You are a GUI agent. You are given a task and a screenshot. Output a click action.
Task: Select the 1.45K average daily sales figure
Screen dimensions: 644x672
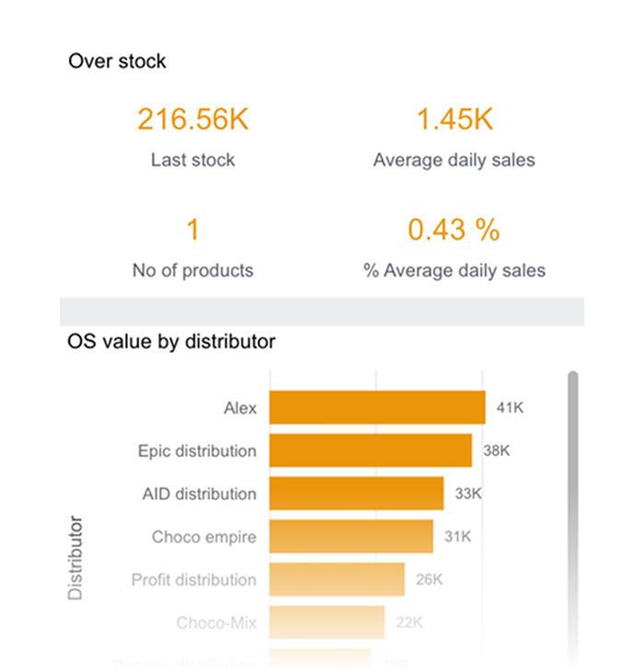point(454,120)
